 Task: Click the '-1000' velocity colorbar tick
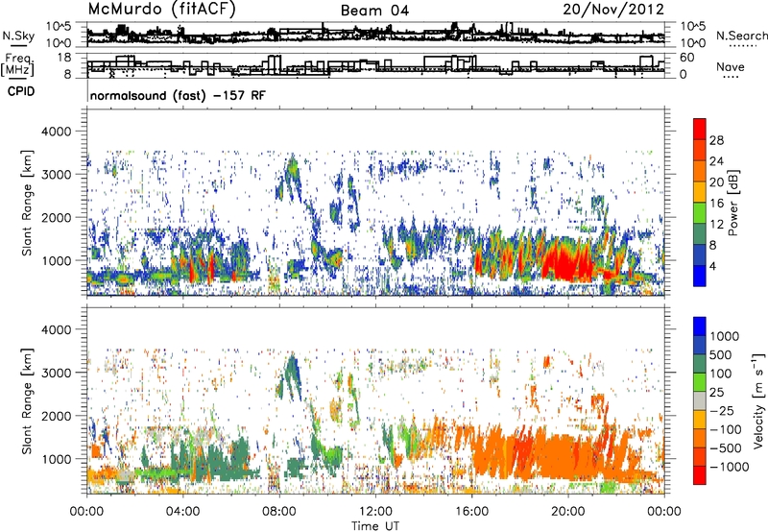pyautogui.click(x=730, y=467)
